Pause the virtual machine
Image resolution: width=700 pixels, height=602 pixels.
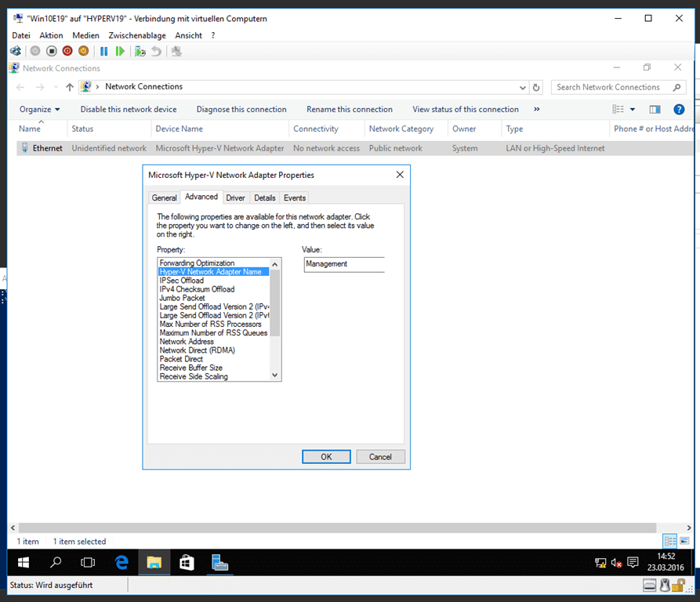pyautogui.click(x=104, y=51)
